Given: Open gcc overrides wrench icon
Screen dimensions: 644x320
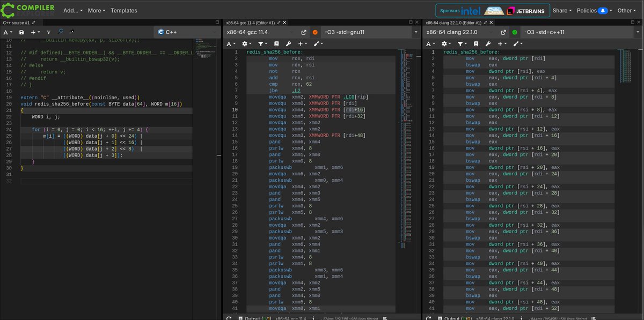Looking at the screenshot, I should (x=288, y=43).
